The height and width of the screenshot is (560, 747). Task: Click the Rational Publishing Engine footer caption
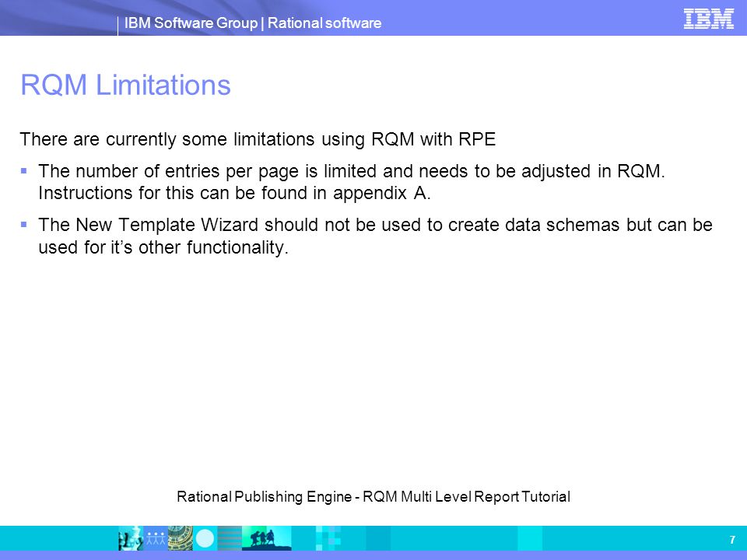click(373, 497)
